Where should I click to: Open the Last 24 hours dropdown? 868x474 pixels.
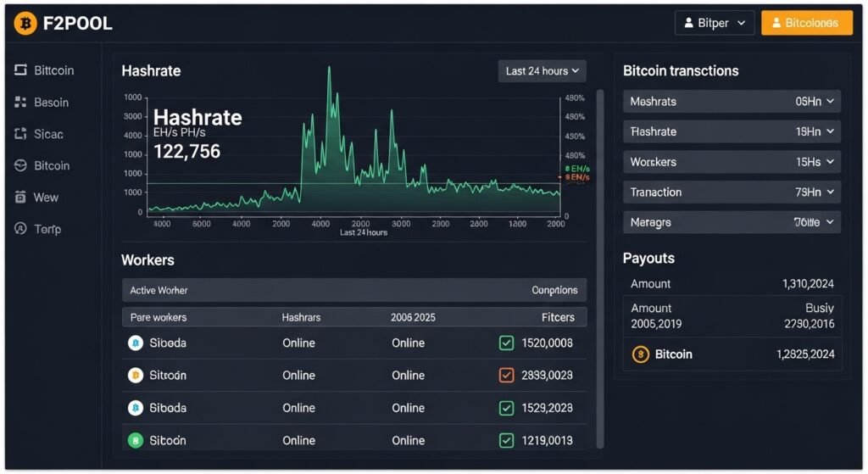542,71
